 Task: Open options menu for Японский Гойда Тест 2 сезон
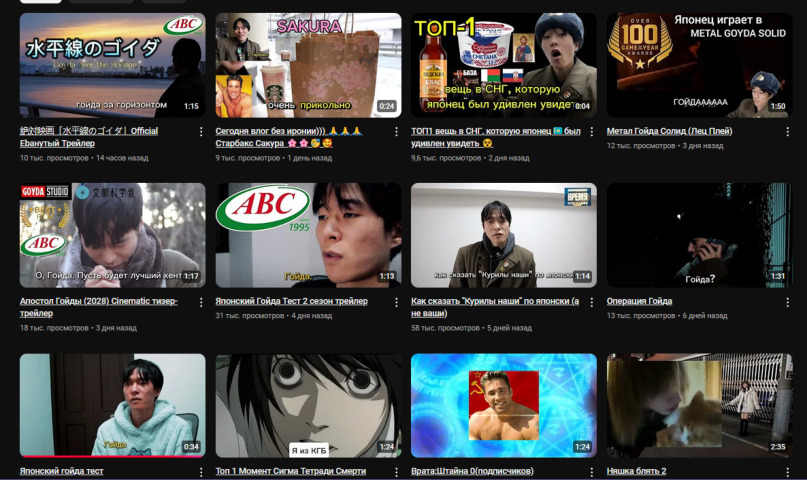(x=396, y=302)
